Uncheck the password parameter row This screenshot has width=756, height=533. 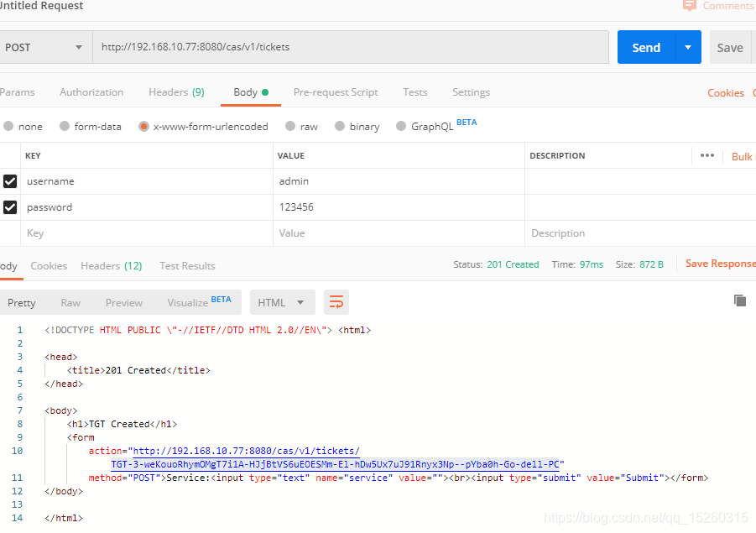click(10, 207)
